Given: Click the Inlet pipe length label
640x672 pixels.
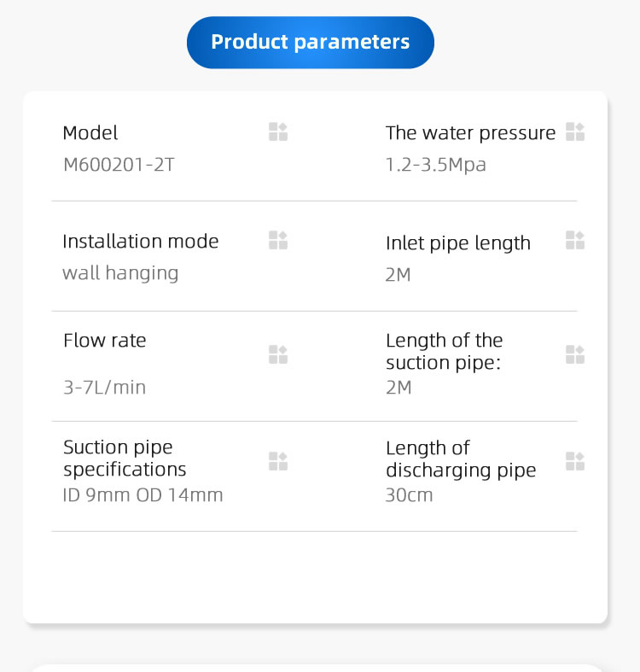Looking at the screenshot, I should tap(457, 243).
